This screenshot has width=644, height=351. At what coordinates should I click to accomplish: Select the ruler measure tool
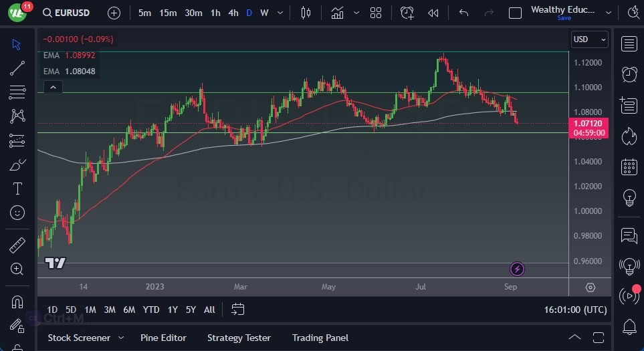(17, 245)
